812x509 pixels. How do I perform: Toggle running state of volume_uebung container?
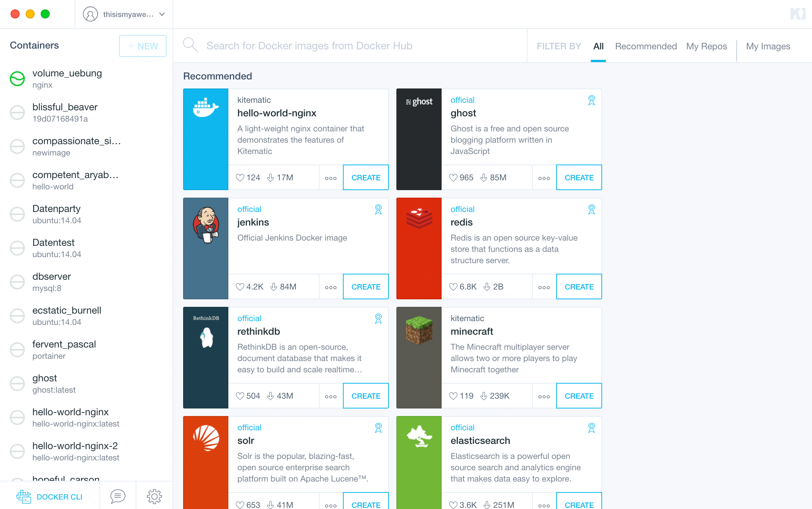tap(18, 79)
